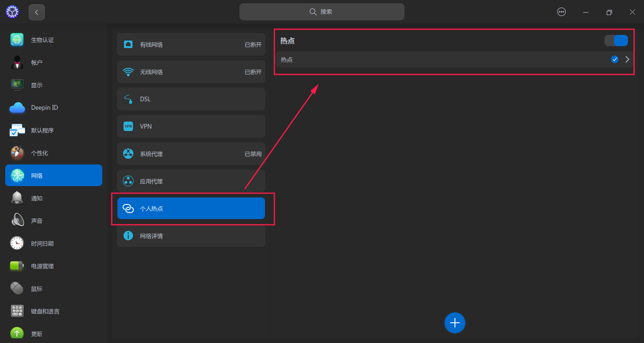Toggle the 热点 hotspot switch off
644x343 pixels.
[x=616, y=41]
